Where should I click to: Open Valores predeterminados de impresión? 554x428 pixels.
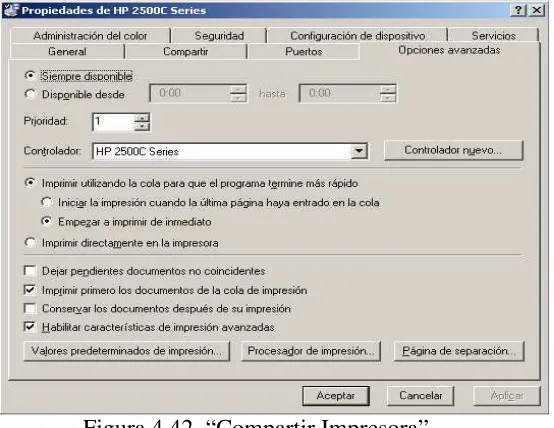click(126, 351)
